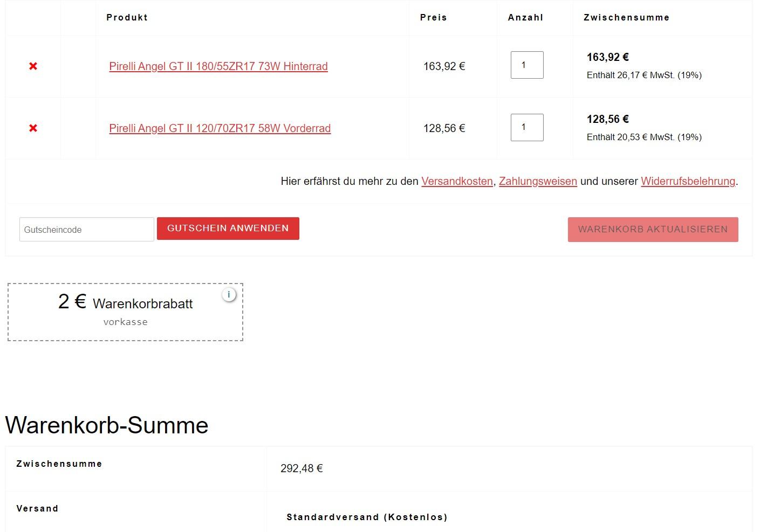Click Warenkorb aktualisieren button
781x532 pixels.
pyautogui.click(x=653, y=230)
